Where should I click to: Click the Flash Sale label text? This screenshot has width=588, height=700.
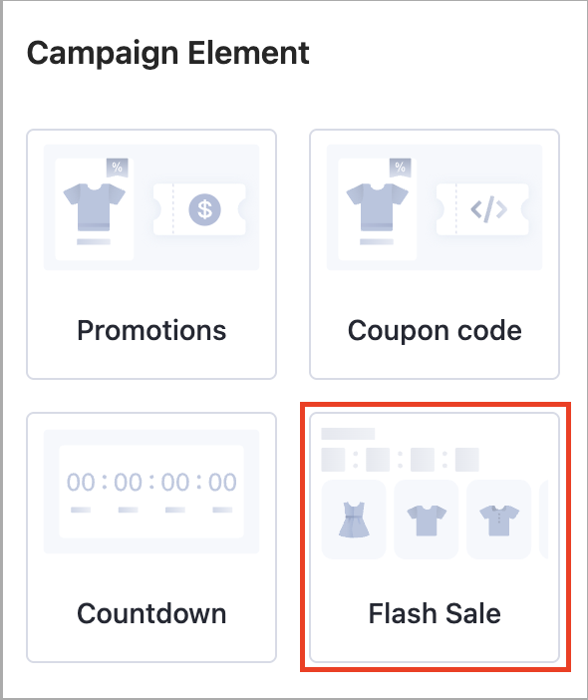coord(435,613)
